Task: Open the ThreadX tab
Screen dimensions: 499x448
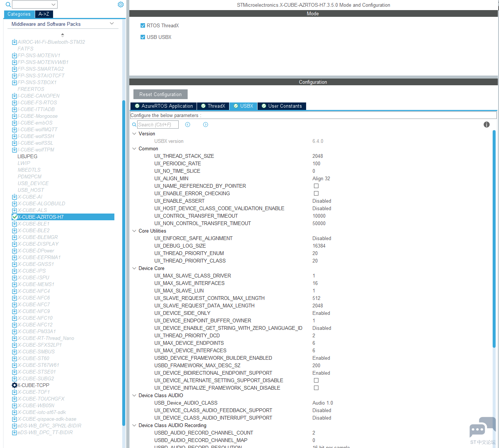Action: tap(213, 106)
